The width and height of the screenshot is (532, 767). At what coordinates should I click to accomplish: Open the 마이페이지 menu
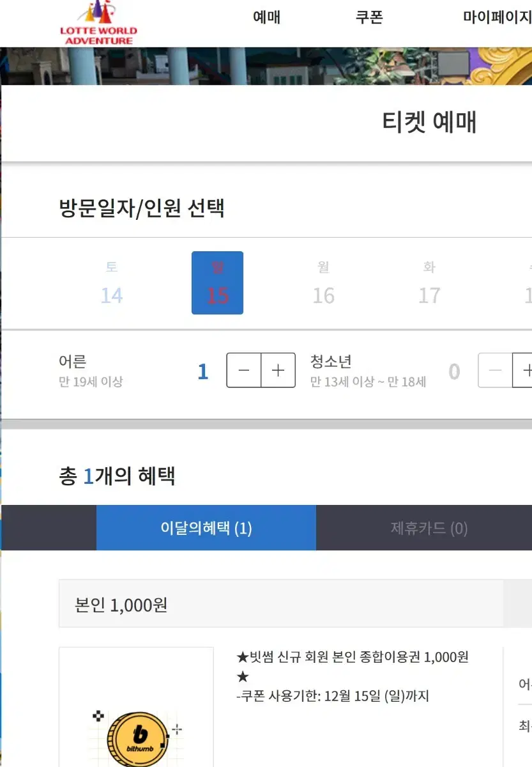497,17
